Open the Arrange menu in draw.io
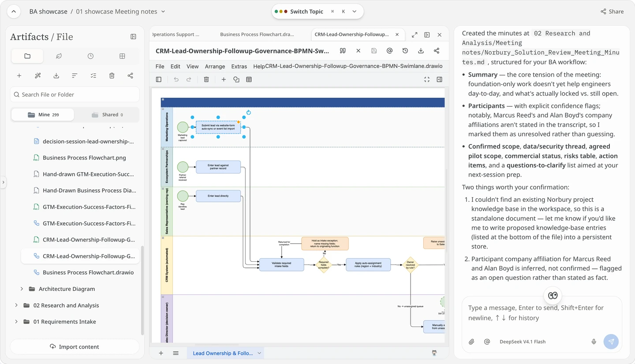 click(x=215, y=66)
